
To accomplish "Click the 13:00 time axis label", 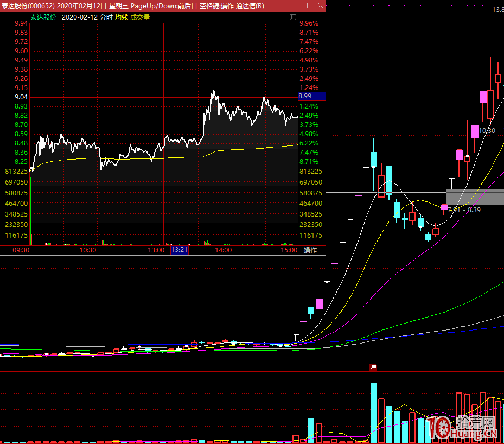I will (x=156, y=250).
